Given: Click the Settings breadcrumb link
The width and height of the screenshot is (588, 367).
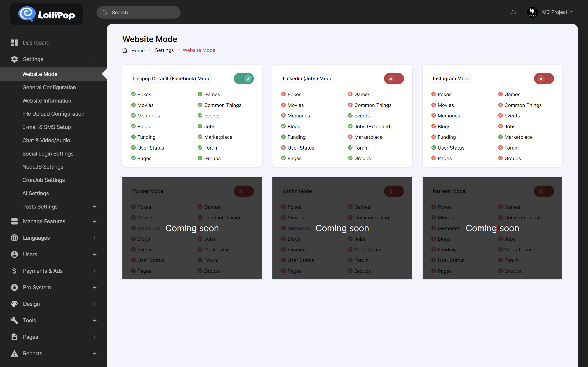Looking at the screenshot, I should click(x=164, y=50).
